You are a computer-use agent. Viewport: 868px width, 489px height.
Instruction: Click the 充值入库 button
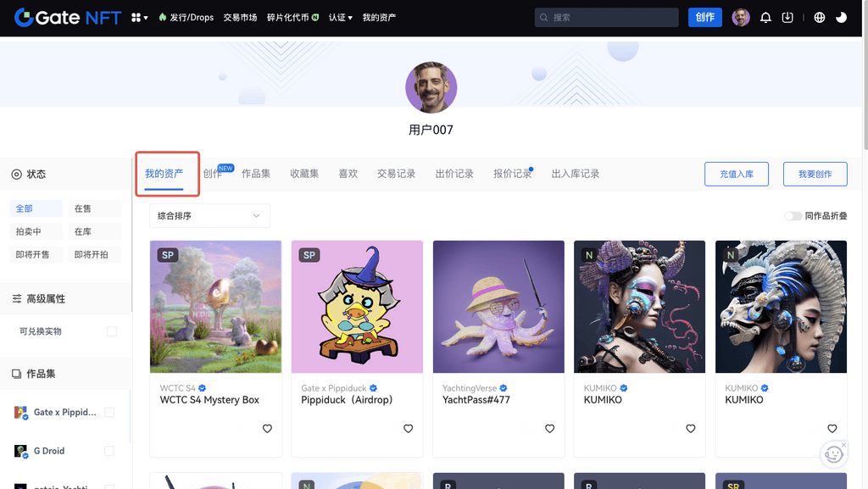(736, 174)
